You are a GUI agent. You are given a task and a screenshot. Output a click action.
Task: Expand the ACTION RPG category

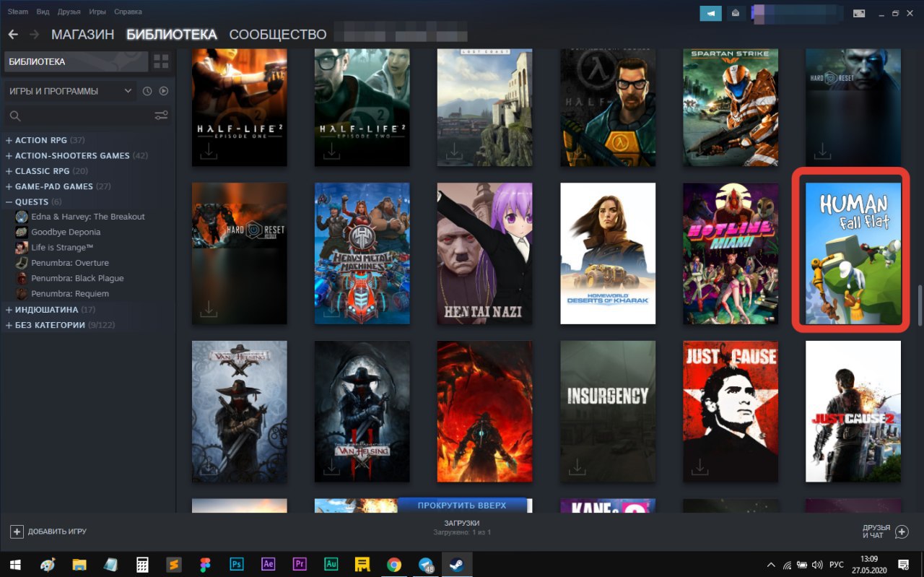(9, 140)
